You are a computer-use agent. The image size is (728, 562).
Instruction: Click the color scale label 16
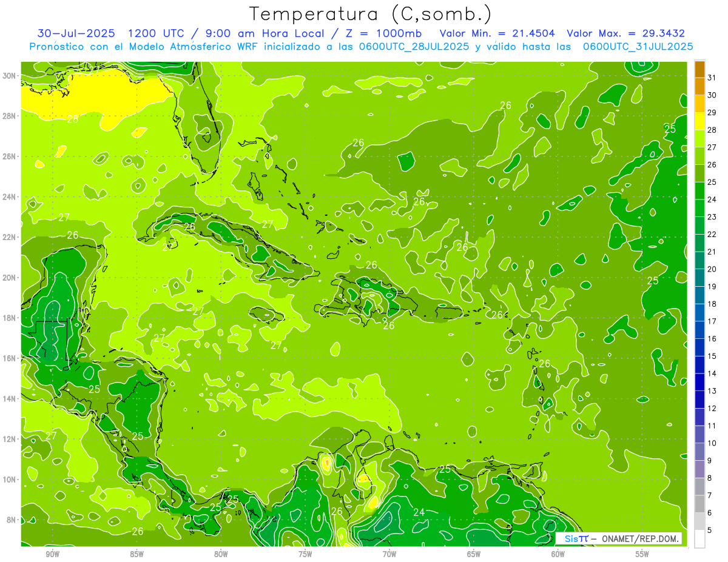712,339
